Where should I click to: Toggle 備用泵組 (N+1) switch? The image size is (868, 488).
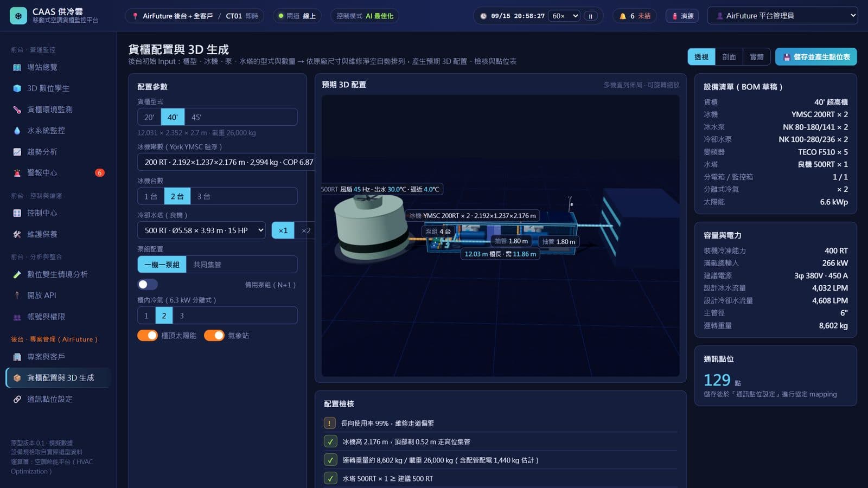pyautogui.click(x=148, y=284)
